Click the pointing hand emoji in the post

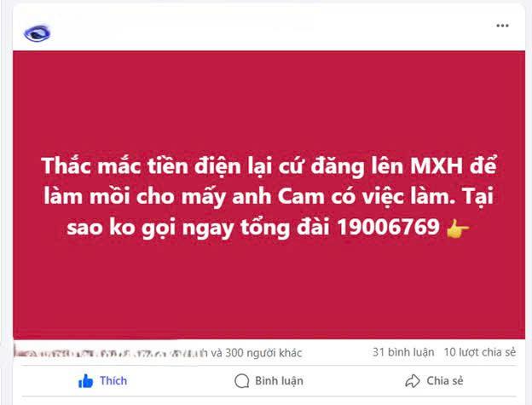click(458, 228)
